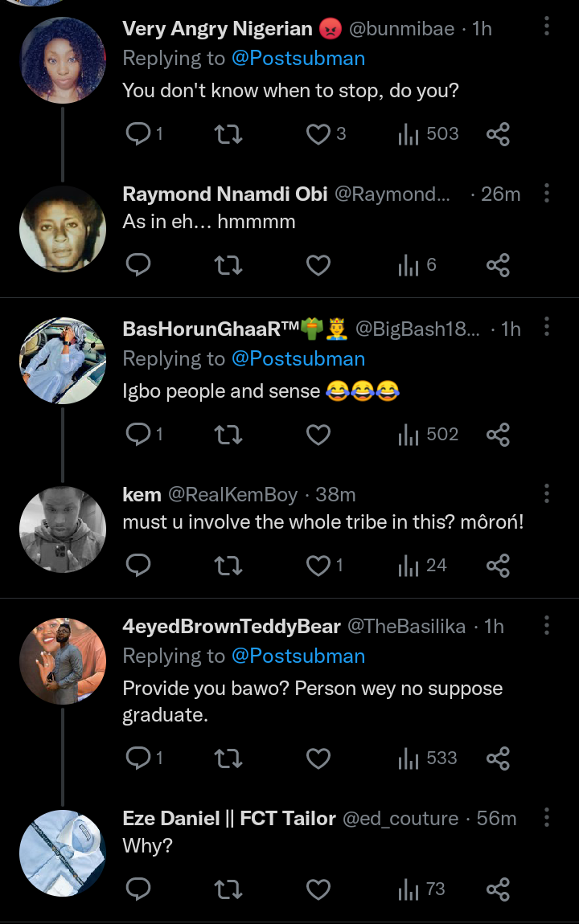Like kem's "whole tribe" reply

[x=319, y=566]
